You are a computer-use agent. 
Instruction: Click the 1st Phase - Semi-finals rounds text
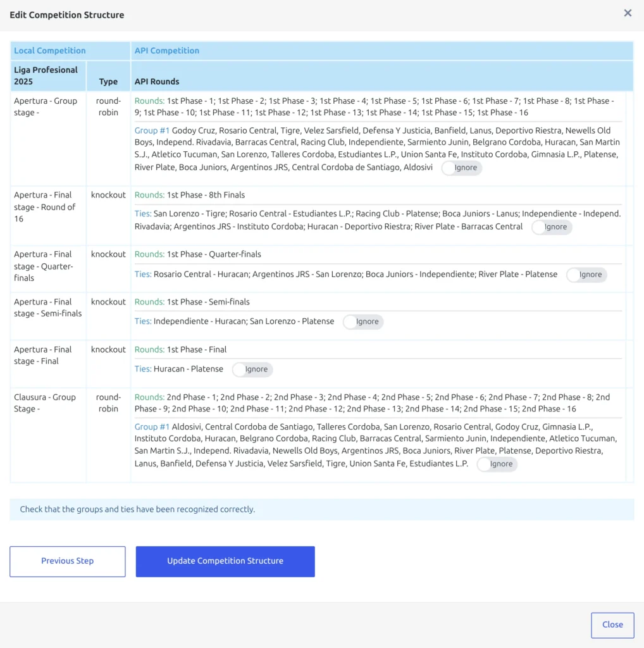(x=208, y=302)
